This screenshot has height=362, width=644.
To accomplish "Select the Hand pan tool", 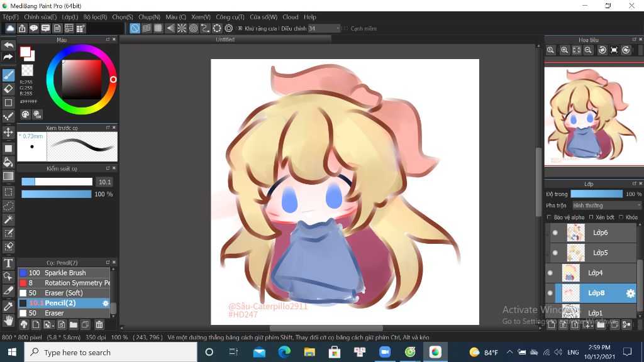I will [8, 320].
